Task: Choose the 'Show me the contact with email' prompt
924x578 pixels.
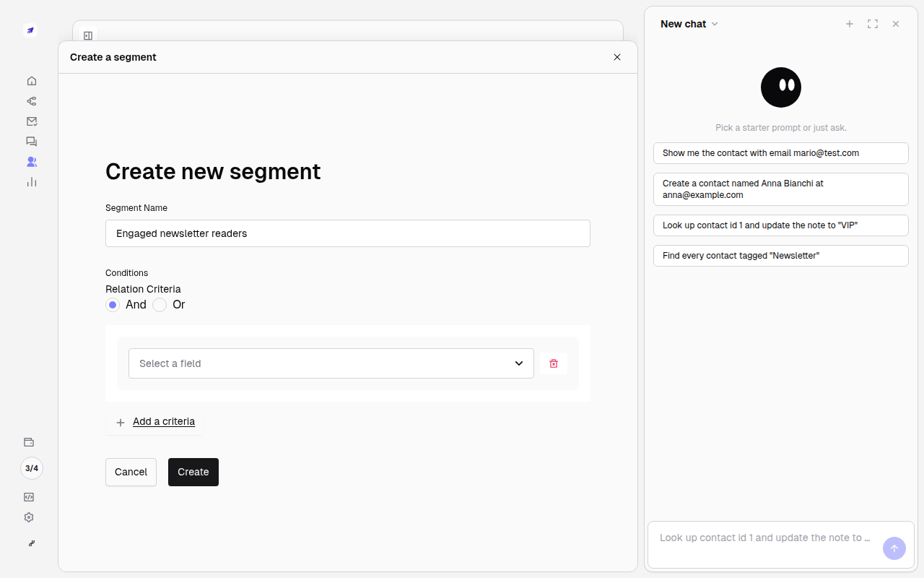Action: 781,153
